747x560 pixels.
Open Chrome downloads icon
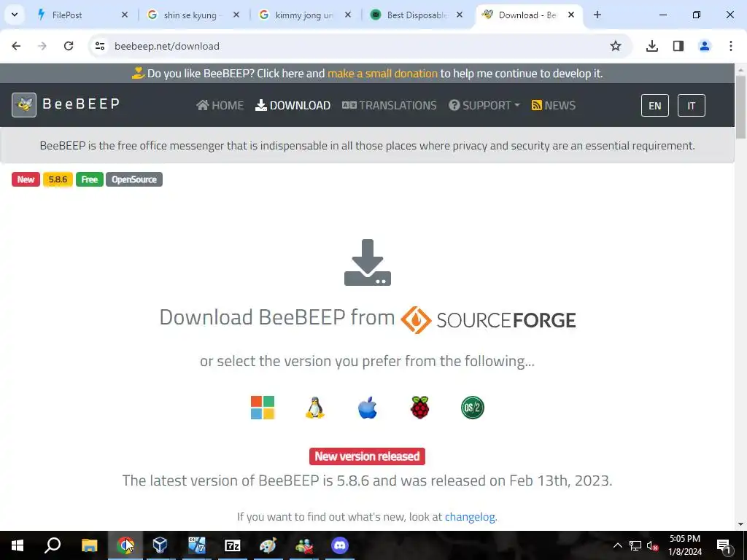tap(652, 46)
